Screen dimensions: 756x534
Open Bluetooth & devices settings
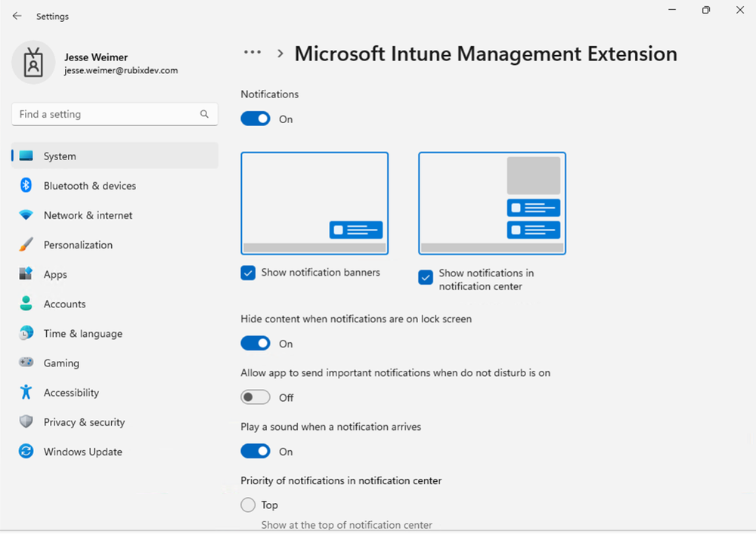point(115,185)
